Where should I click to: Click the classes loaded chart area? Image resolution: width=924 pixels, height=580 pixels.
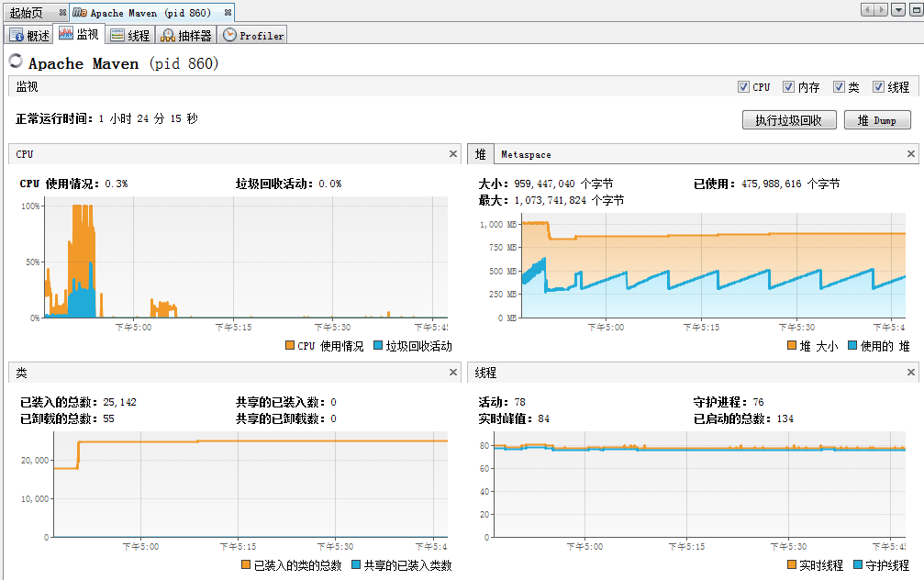tap(250, 485)
